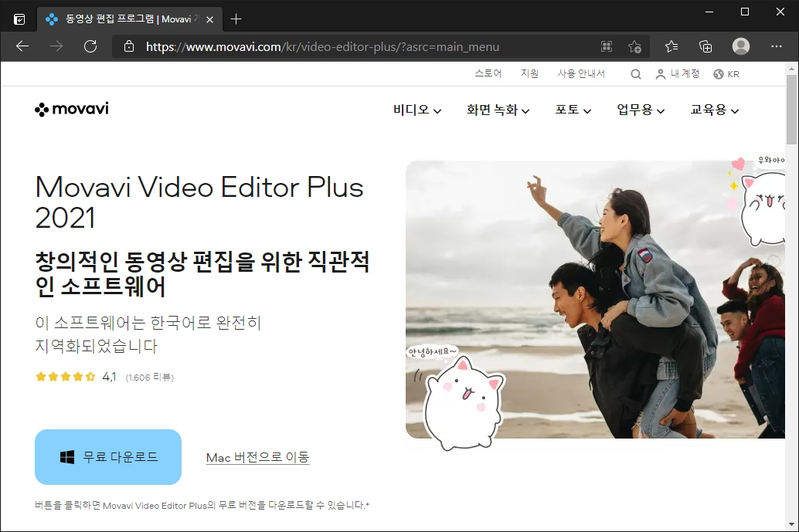Viewport: 799px width, 532px height.
Task: Click the star rating icons
Action: coord(65,377)
